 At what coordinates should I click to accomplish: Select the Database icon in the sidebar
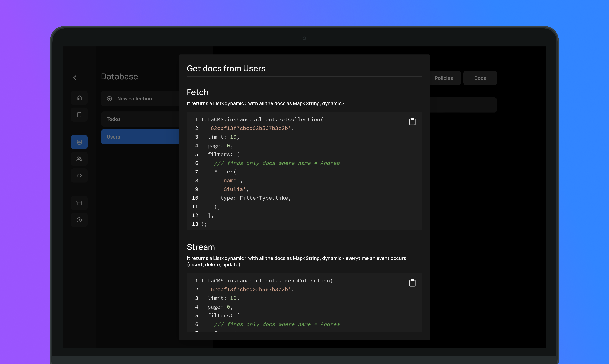(x=79, y=142)
